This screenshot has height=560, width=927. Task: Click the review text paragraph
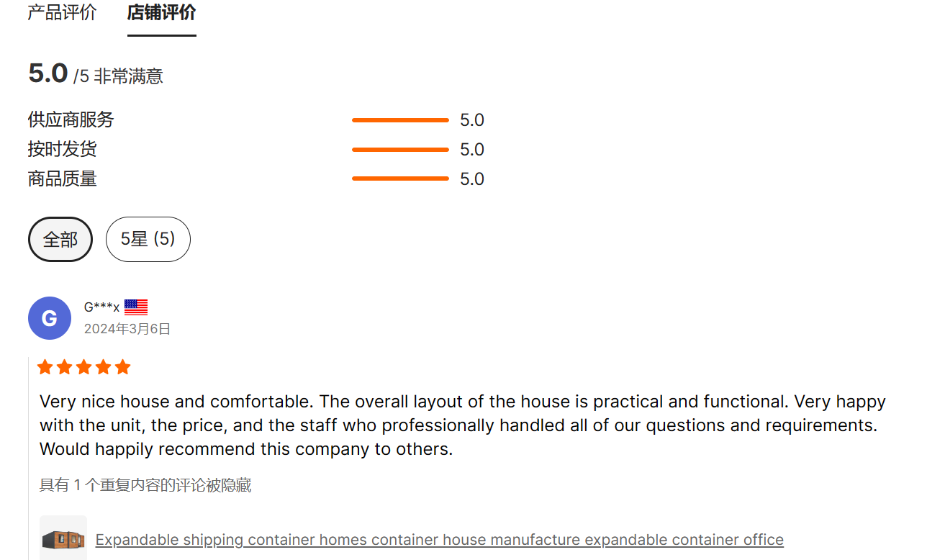coord(463,425)
